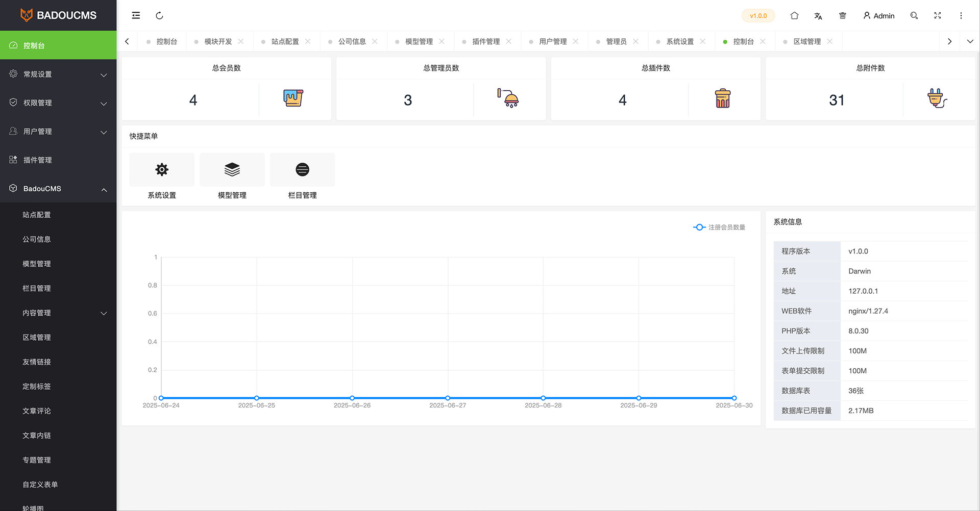The width and height of the screenshot is (980, 511).
Task: Click the v1.0.0 version badge
Action: pos(758,16)
